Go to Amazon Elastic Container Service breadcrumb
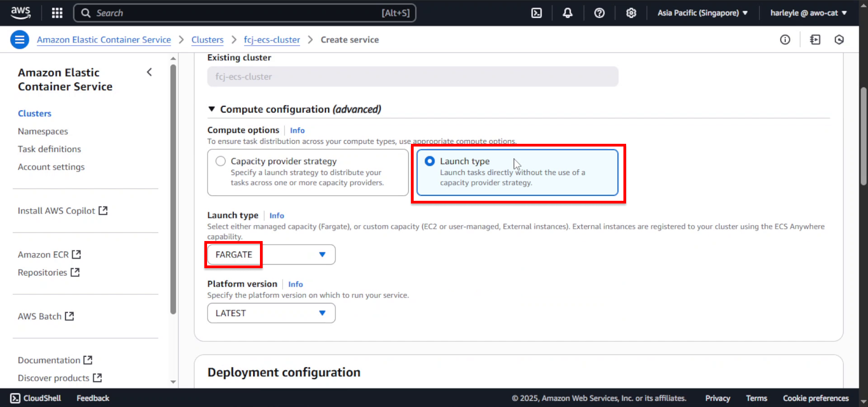868x407 pixels. click(x=104, y=40)
